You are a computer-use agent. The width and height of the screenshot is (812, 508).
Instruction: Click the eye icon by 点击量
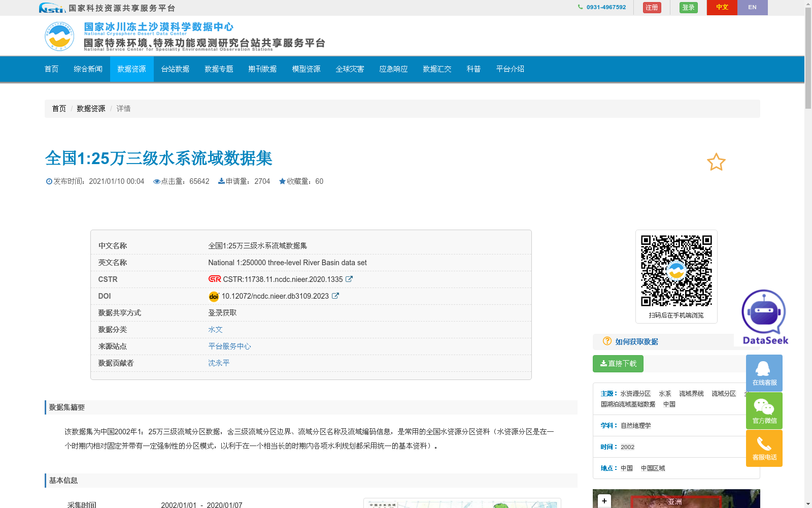click(157, 181)
